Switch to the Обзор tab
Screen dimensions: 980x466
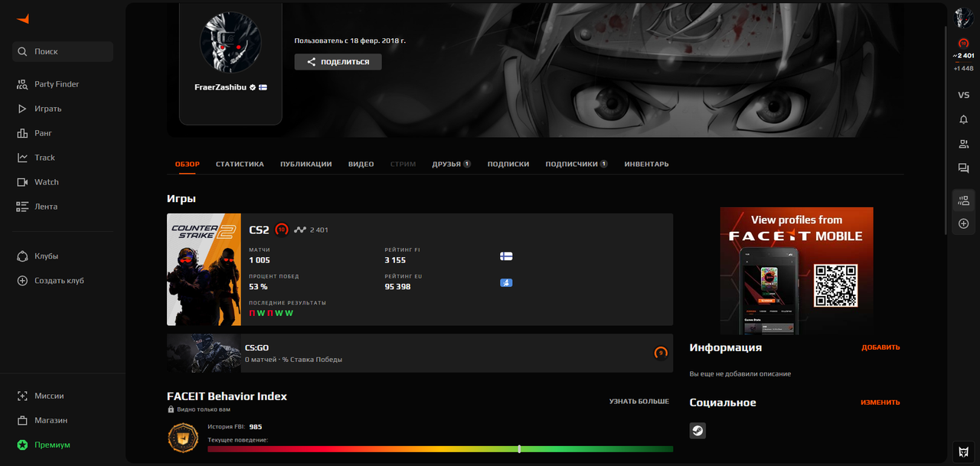click(187, 164)
